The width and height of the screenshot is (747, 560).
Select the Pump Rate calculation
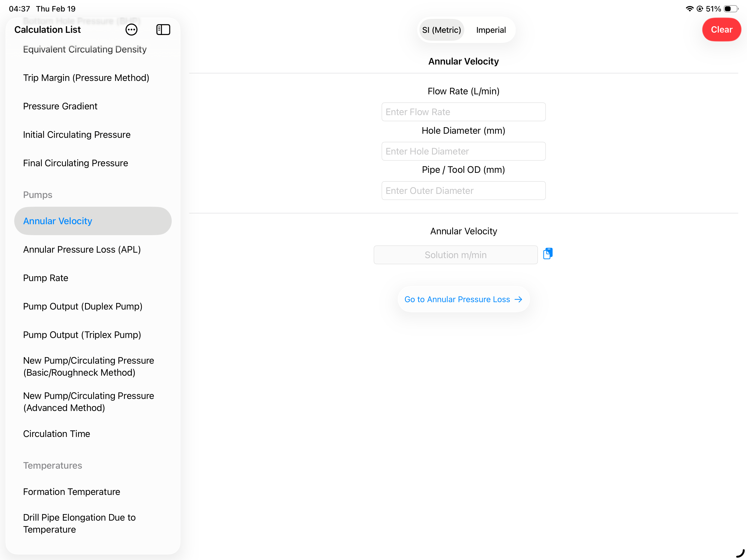tap(46, 278)
